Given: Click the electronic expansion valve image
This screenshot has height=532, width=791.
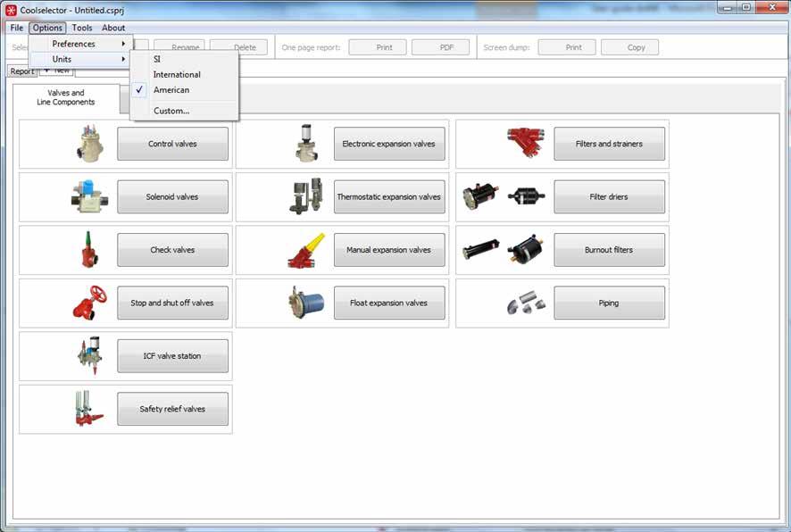Looking at the screenshot, I should tap(307, 144).
